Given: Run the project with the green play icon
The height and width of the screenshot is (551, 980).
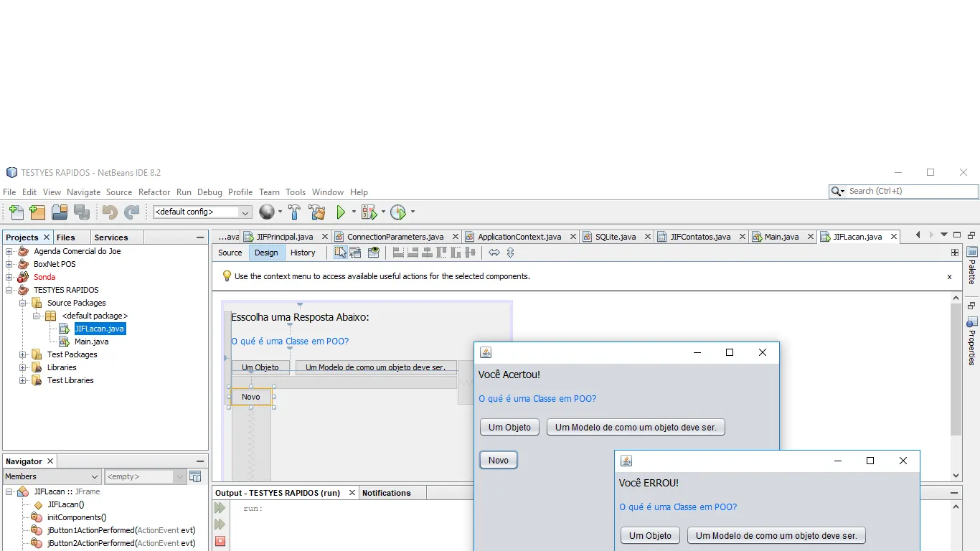Looking at the screenshot, I should click(341, 212).
